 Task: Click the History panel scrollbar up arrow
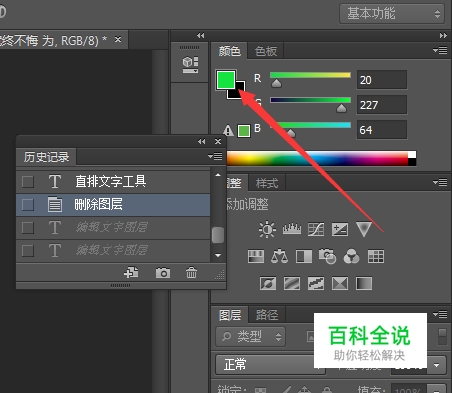coord(218,175)
